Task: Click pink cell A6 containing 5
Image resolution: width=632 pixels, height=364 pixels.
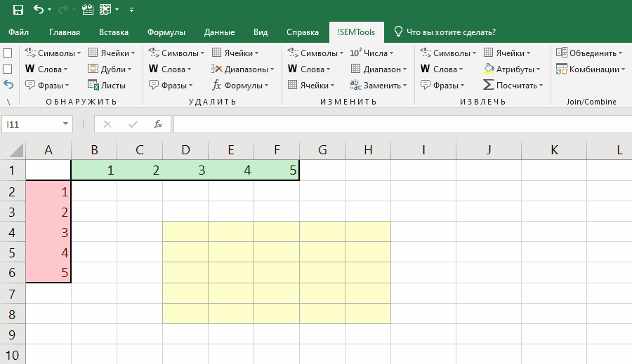Action: click(48, 273)
